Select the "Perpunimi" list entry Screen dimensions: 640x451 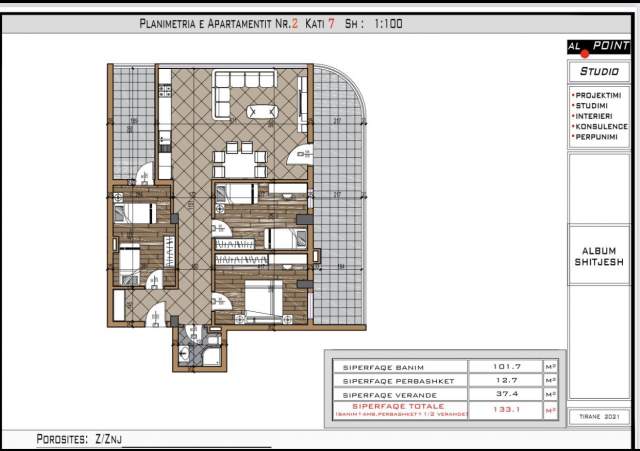click(595, 137)
